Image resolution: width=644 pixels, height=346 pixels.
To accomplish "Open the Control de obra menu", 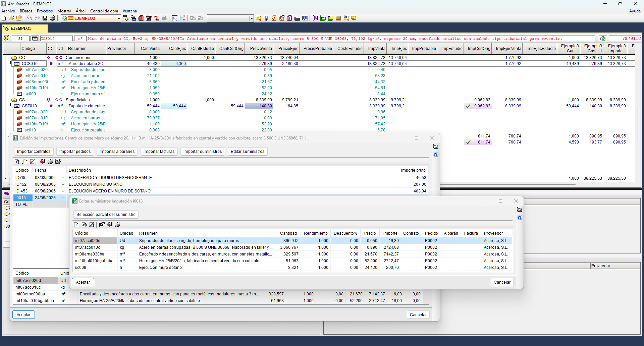I will (104, 11).
